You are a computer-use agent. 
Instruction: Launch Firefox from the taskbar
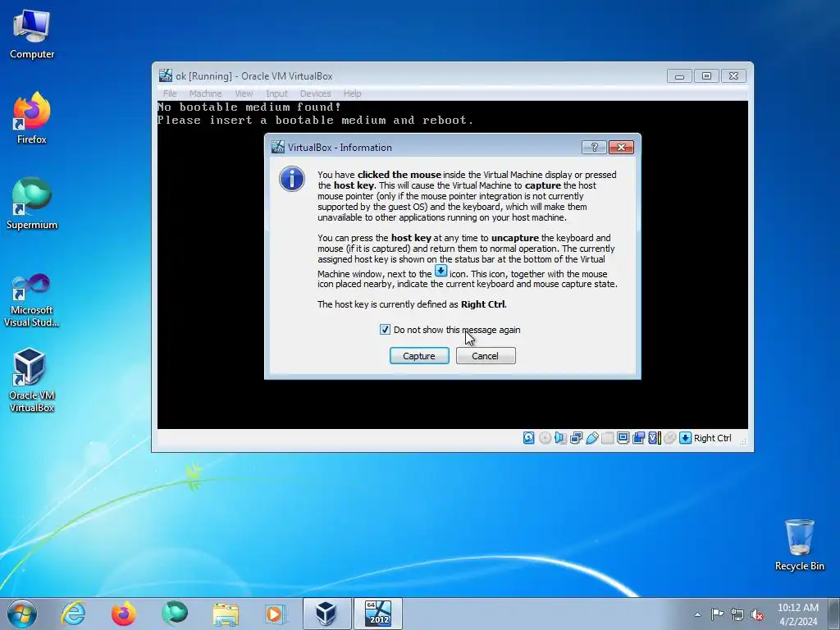(x=124, y=614)
